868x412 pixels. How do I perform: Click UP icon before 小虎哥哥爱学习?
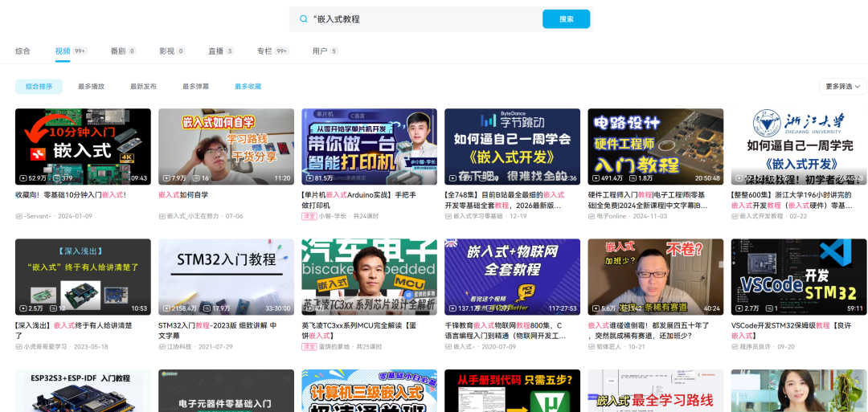(18, 347)
